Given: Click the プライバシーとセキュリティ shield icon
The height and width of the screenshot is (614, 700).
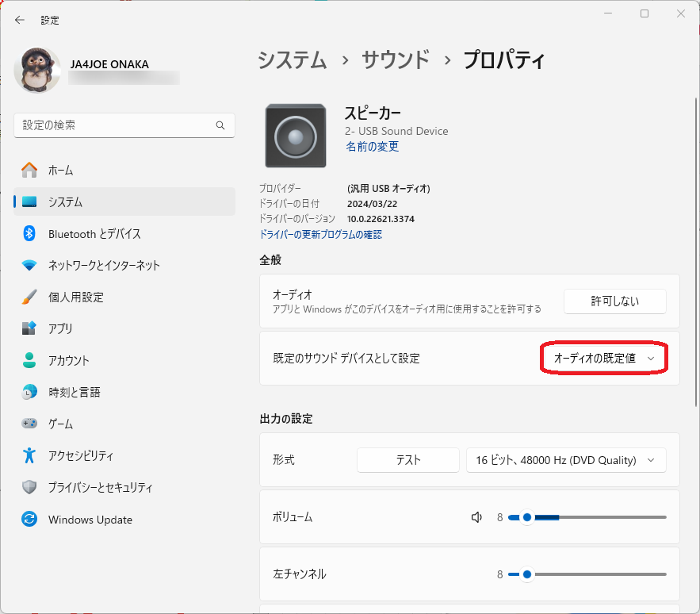Looking at the screenshot, I should 29,487.
